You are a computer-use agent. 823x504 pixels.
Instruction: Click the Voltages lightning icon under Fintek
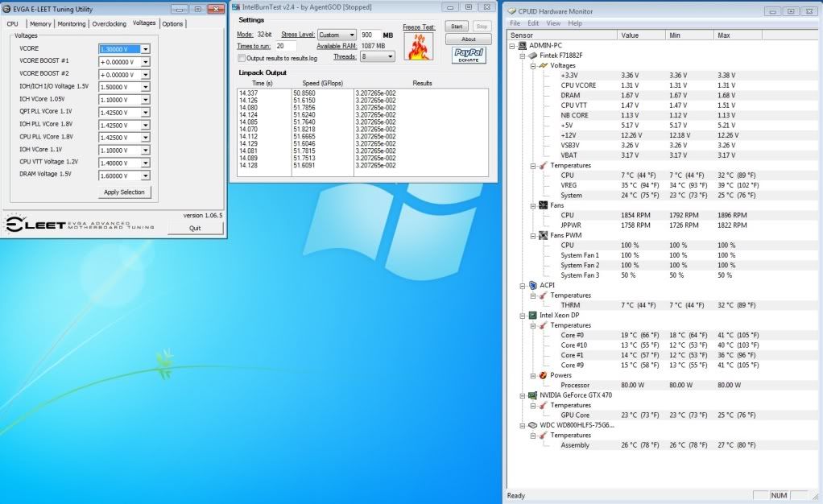click(x=544, y=65)
